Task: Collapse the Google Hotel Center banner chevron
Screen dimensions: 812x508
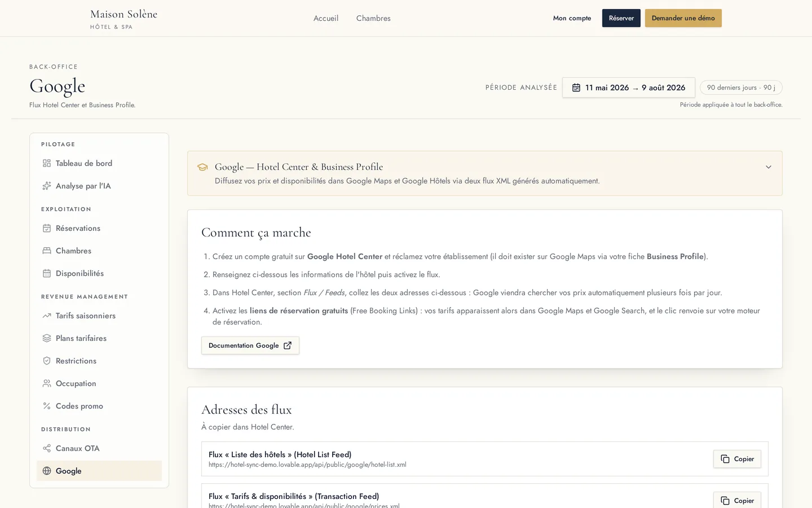Action: point(768,167)
